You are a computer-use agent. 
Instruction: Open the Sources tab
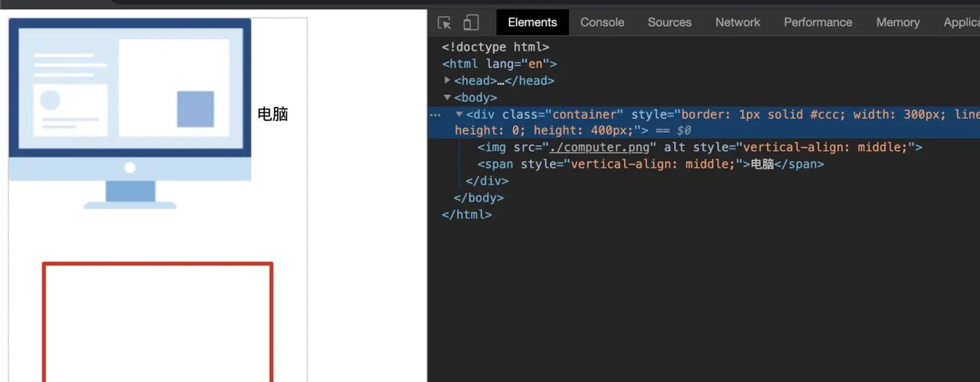click(x=669, y=22)
